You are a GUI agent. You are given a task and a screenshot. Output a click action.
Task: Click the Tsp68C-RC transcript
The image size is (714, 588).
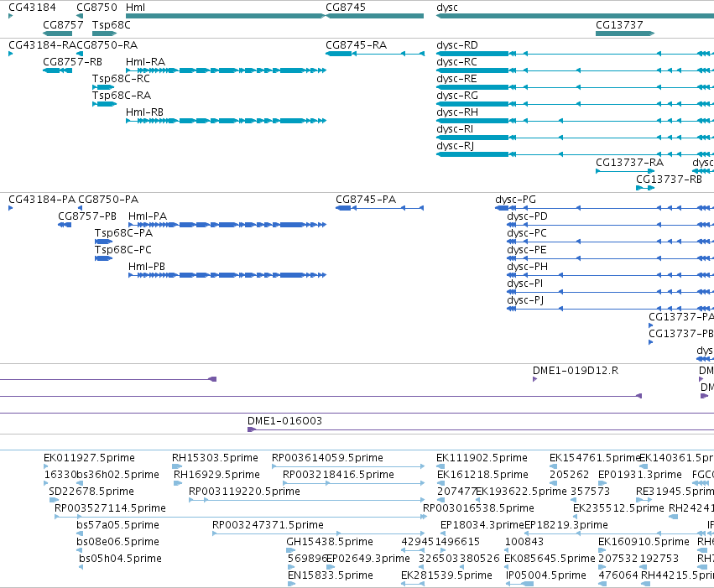103,87
